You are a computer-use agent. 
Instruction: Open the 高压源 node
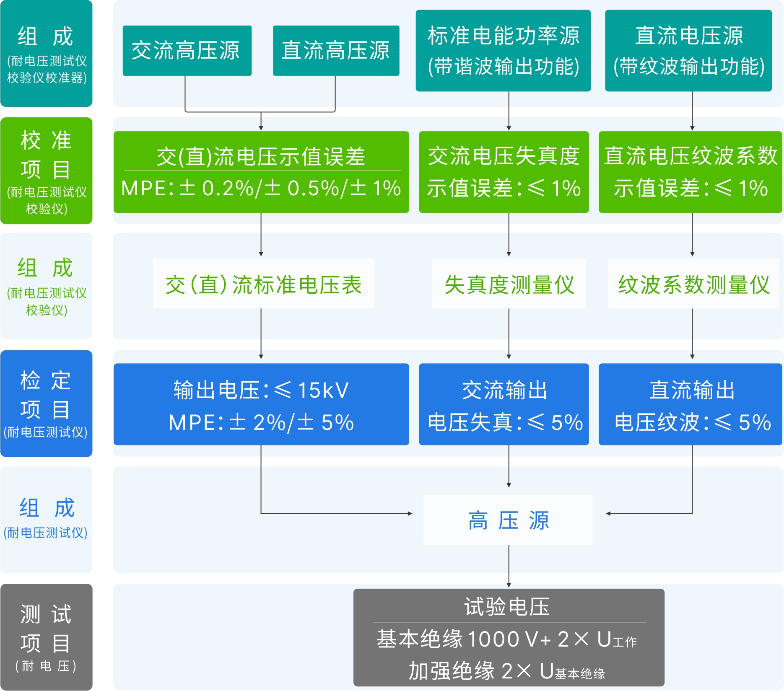click(x=509, y=520)
